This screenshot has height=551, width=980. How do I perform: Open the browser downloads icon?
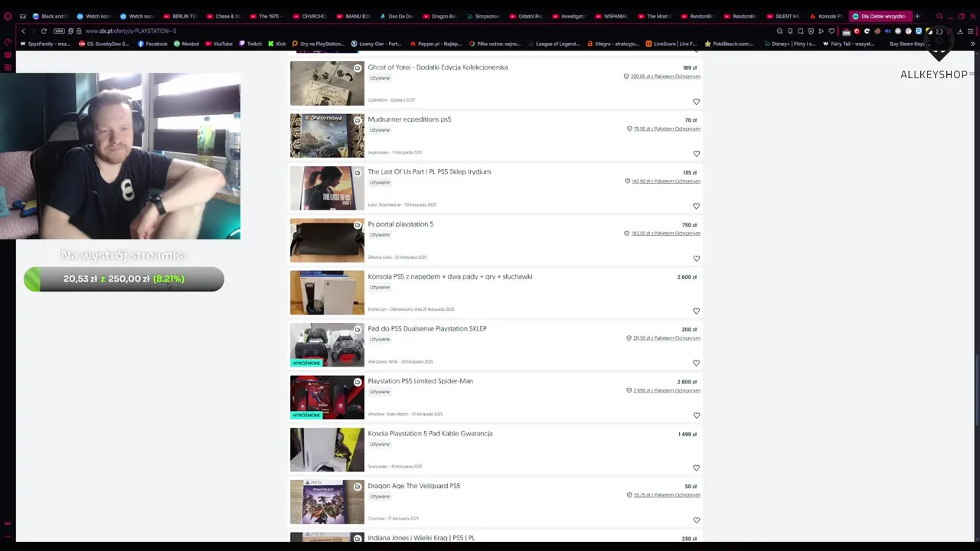[960, 31]
